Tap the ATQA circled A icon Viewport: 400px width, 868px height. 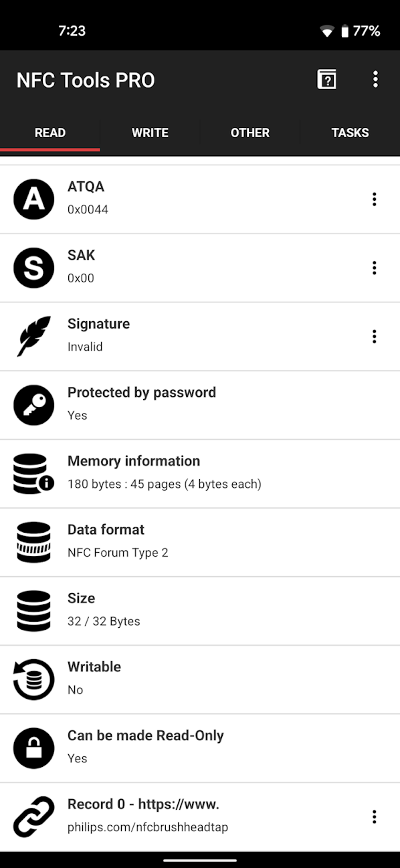(x=33, y=199)
